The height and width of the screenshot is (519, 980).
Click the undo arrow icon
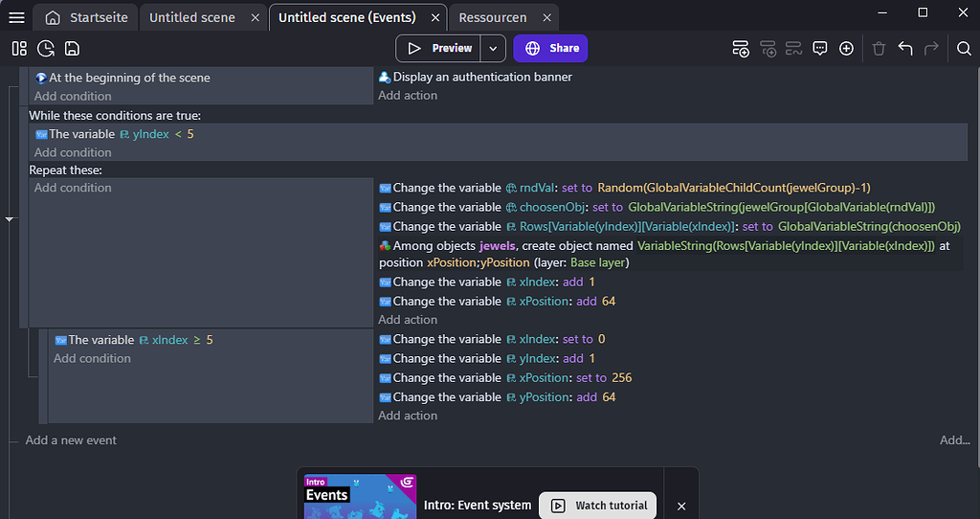click(x=905, y=49)
